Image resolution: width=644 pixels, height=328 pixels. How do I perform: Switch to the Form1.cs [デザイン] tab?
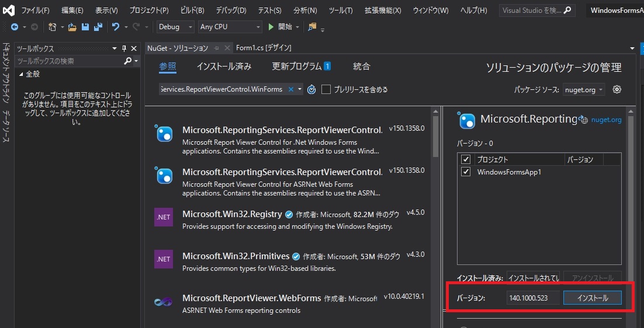pyautogui.click(x=264, y=48)
